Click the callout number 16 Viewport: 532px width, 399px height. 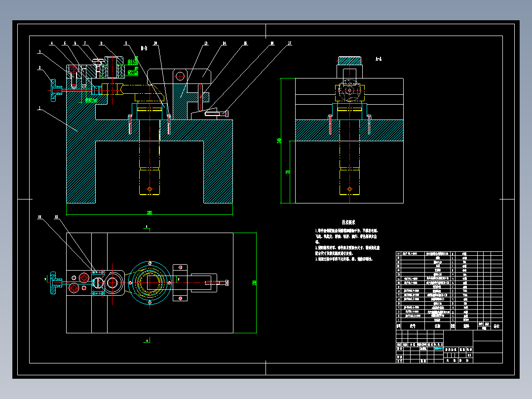[272, 43]
